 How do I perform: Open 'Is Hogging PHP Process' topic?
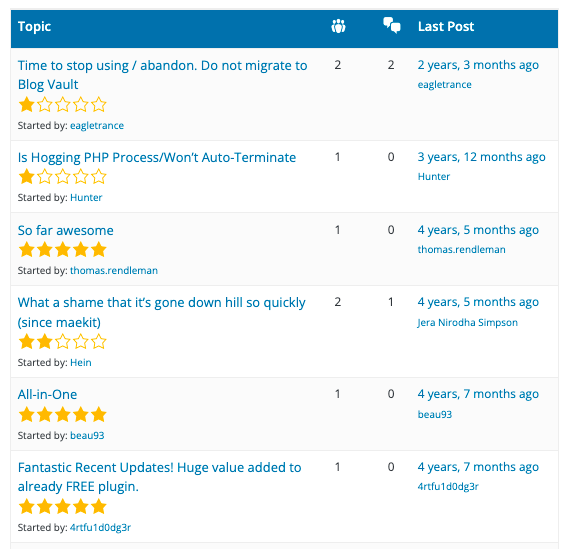pyautogui.click(x=157, y=157)
